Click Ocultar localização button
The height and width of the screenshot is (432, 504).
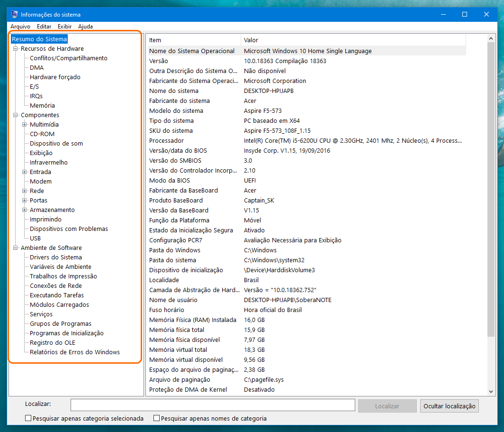tap(450, 406)
